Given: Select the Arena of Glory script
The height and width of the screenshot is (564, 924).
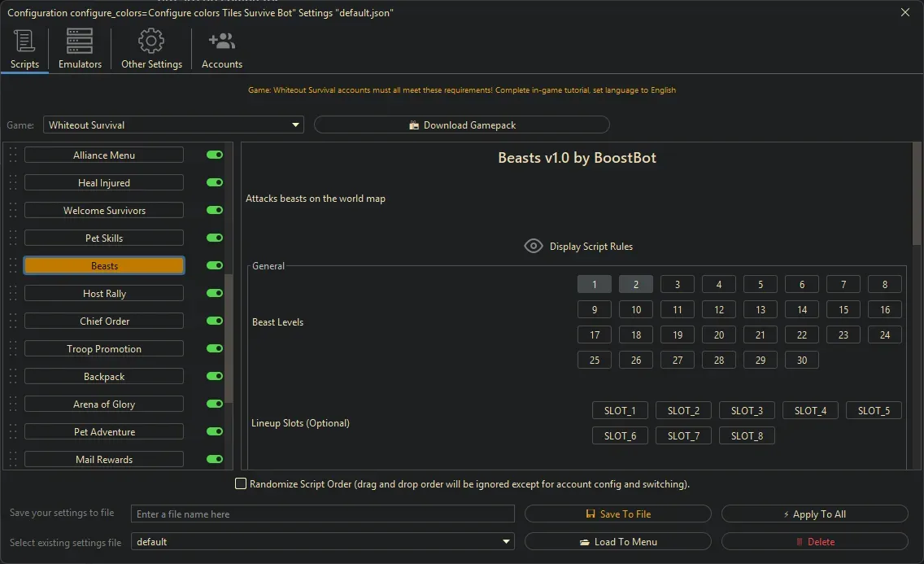Looking at the screenshot, I should pos(104,404).
